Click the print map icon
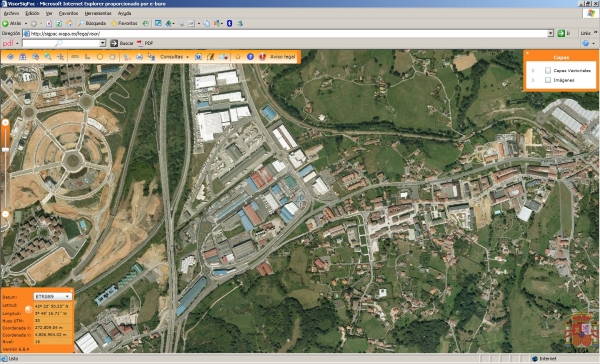The height and width of the screenshot is (364, 600). pyautogui.click(x=139, y=57)
